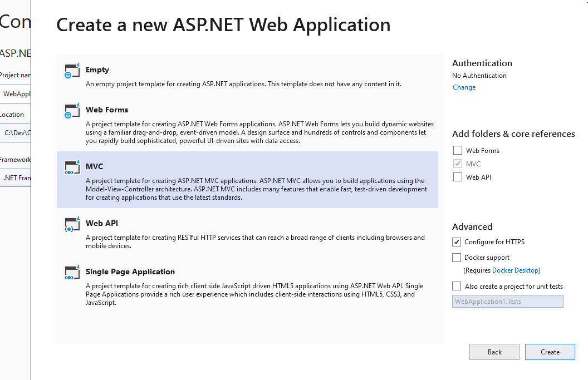
Task: Click the WebApplication1.Tests name field
Action: [508, 302]
